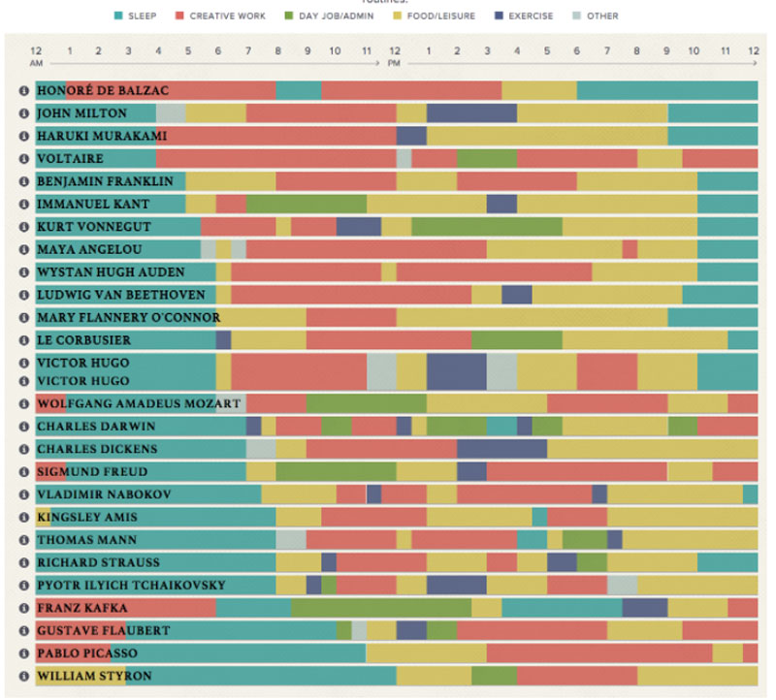The height and width of the screenshot is (700, 776).
Task: Select the CHARLES DARWIN name text
Action: 96,427
